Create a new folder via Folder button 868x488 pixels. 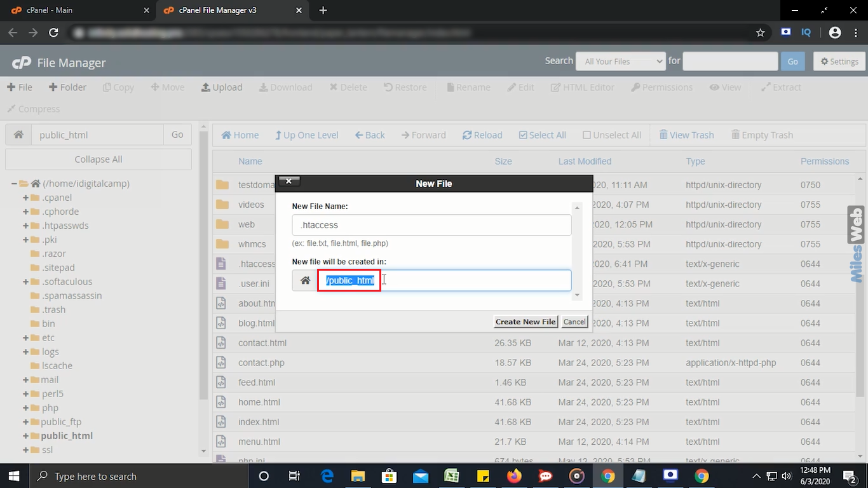point(67,87)
